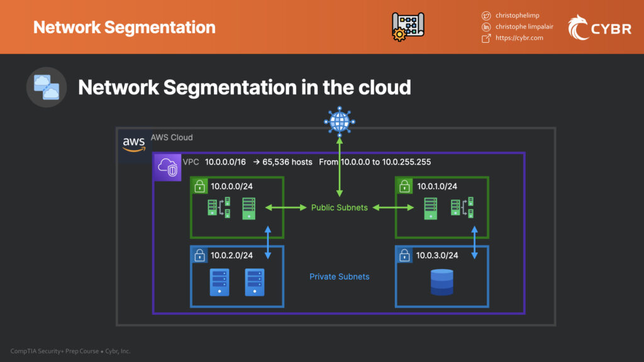The height and width of the screenshot is (362, 644).
Task: Click the 'Private Subnets' label
Action: [x=339, y=277]
